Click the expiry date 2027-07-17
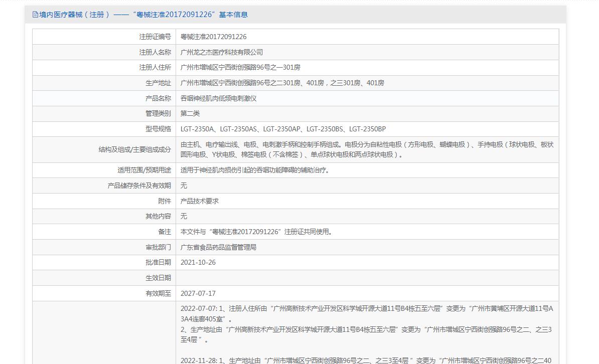This screenshot has width=599, height=364. coord(198,293)
